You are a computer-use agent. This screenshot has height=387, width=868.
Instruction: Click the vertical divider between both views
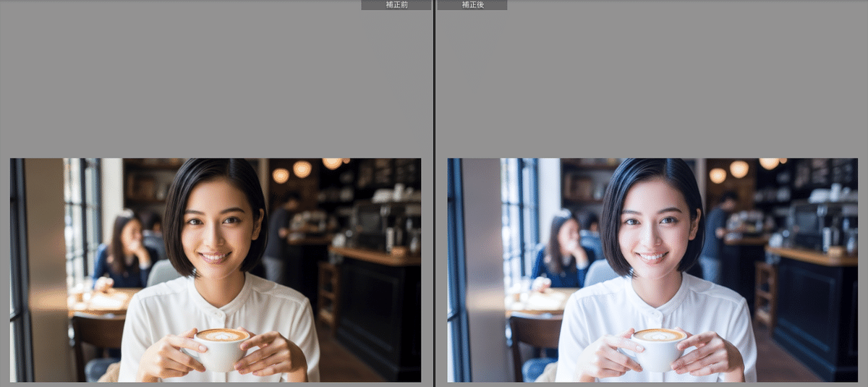[434, 193]
